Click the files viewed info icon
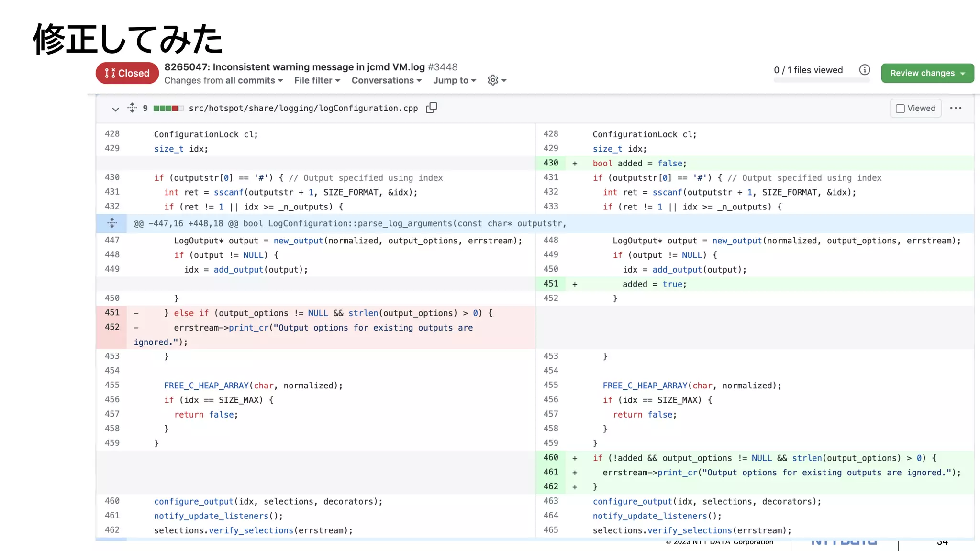The image size is (980, 551). click(x=864, y=70)
